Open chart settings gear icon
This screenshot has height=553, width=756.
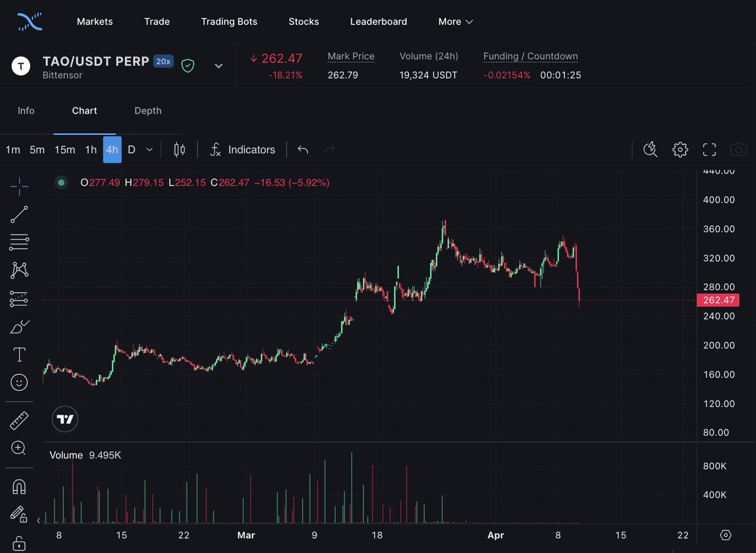tap(680, 149)
